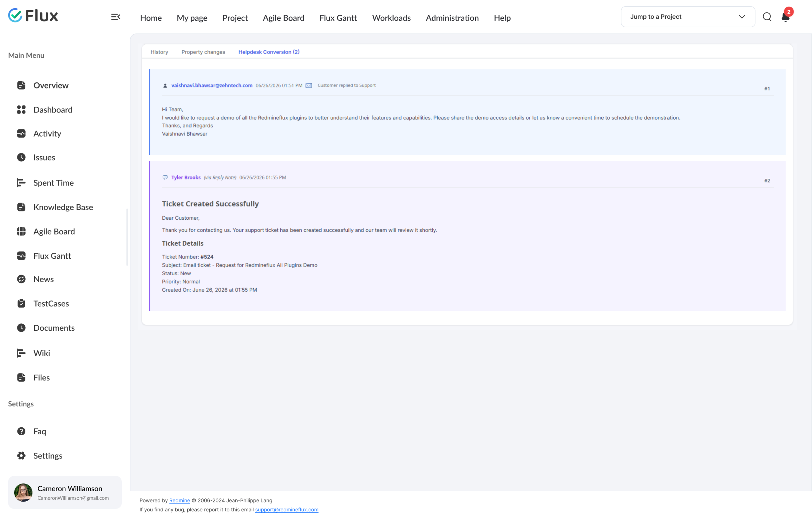The height and width of the screenshot is (519, 812).
Task: Open the Administration menu
Action: click(x=452, y=18)
